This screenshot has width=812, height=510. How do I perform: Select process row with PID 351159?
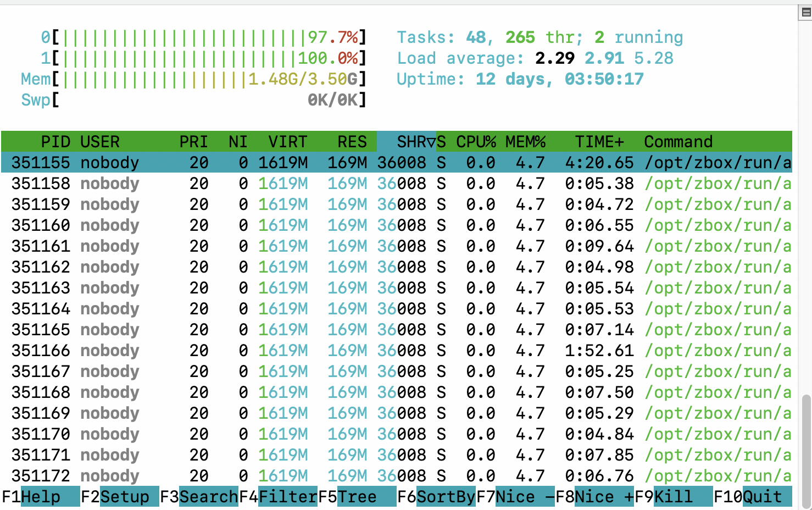(397, 204)
